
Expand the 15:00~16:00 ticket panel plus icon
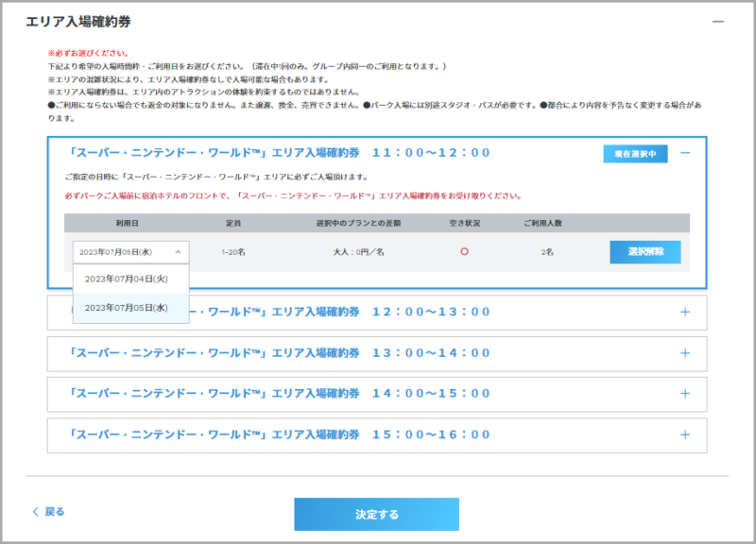[x=685, y=434]
